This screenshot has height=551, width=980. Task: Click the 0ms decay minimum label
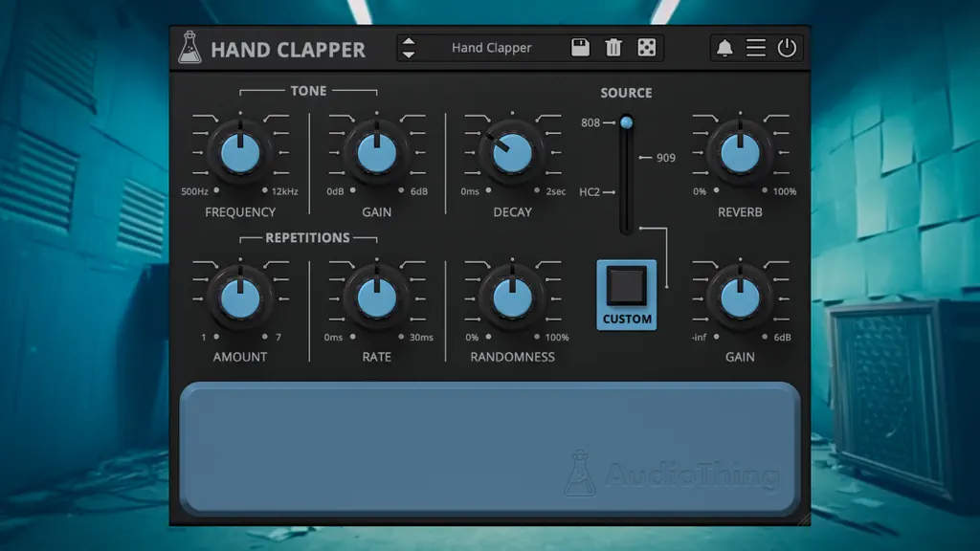click(470, 191)
